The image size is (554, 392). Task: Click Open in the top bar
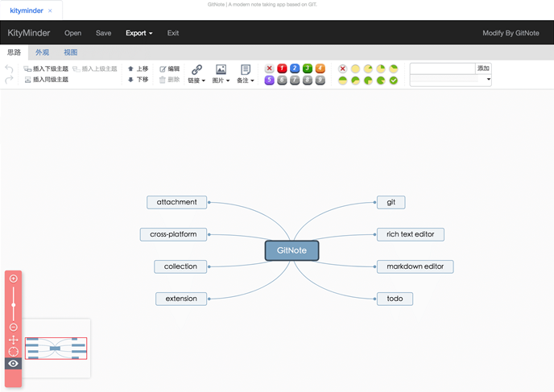pyautogui.click(x=72, y=33)
